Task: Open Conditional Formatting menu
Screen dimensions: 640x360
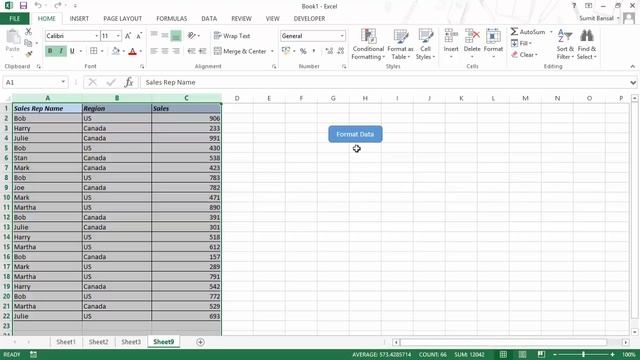Action: 368,44
